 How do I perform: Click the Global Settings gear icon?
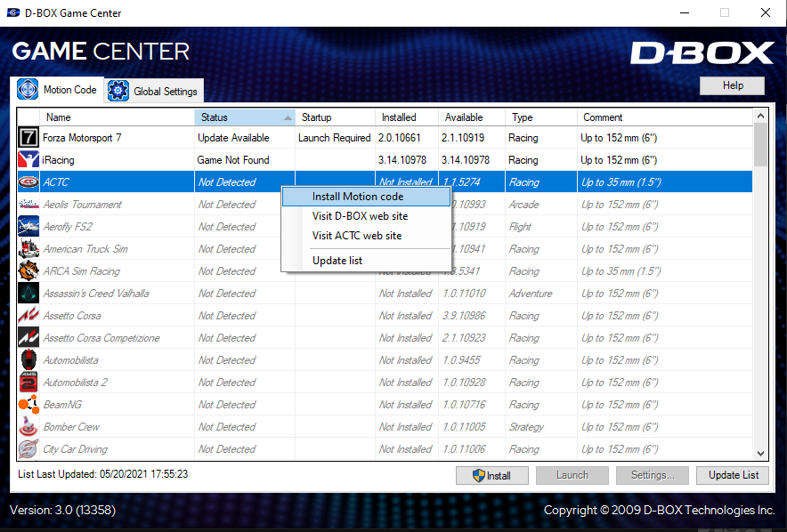118,91
